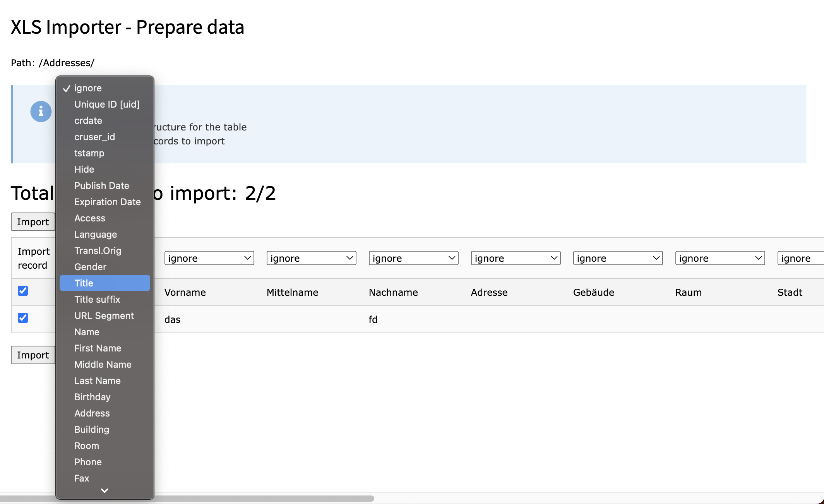Click the blue info icon
This screenshot has height=504, width=824.
tap(41, 111)
